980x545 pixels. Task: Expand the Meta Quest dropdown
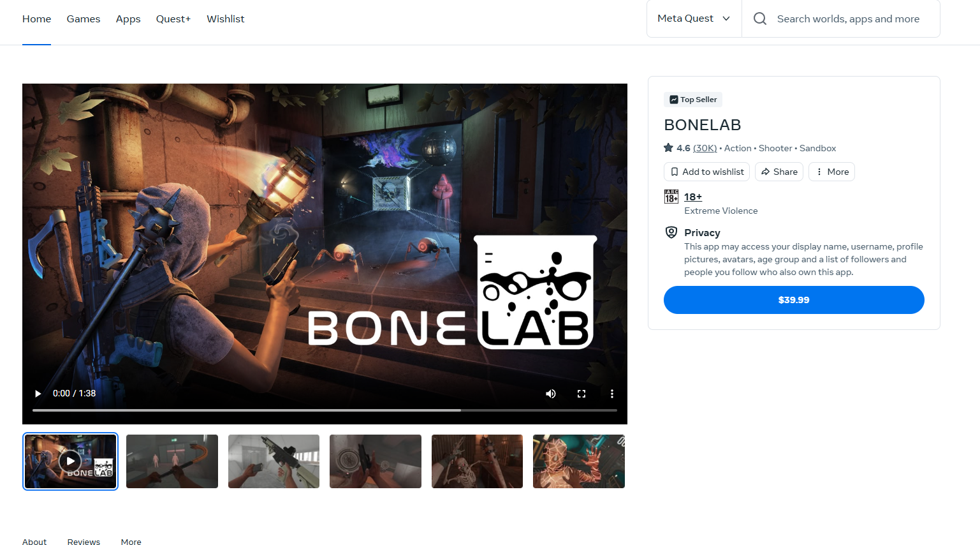(x=694, y=19)
